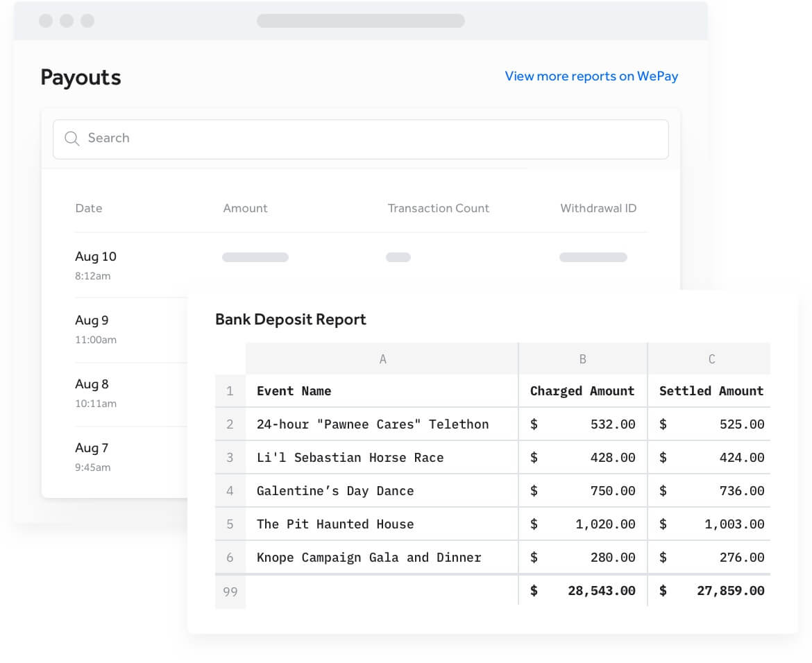The width and height of the screenshot is (812, 663).
Task: Click the Settled Amount header cell
Action: coord(711,390)
